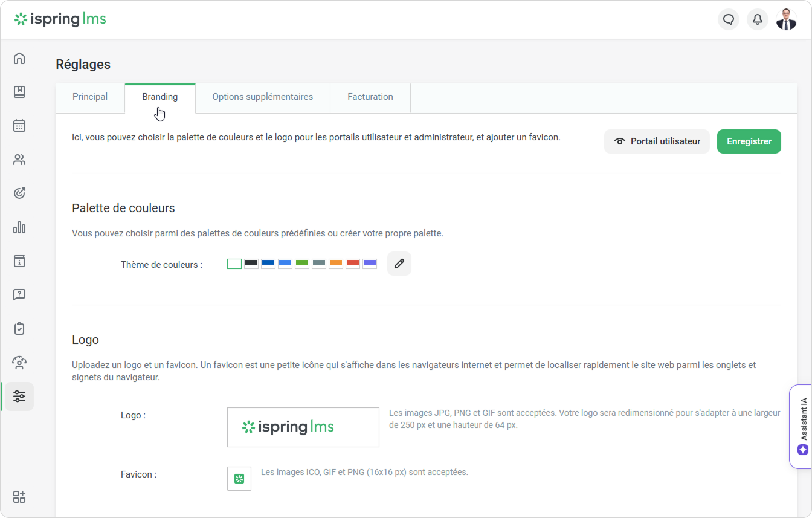The width and height of the screenshot is (812, 518).
Task: Click the bar chart reports icon
Action: [x=19, y=227]
